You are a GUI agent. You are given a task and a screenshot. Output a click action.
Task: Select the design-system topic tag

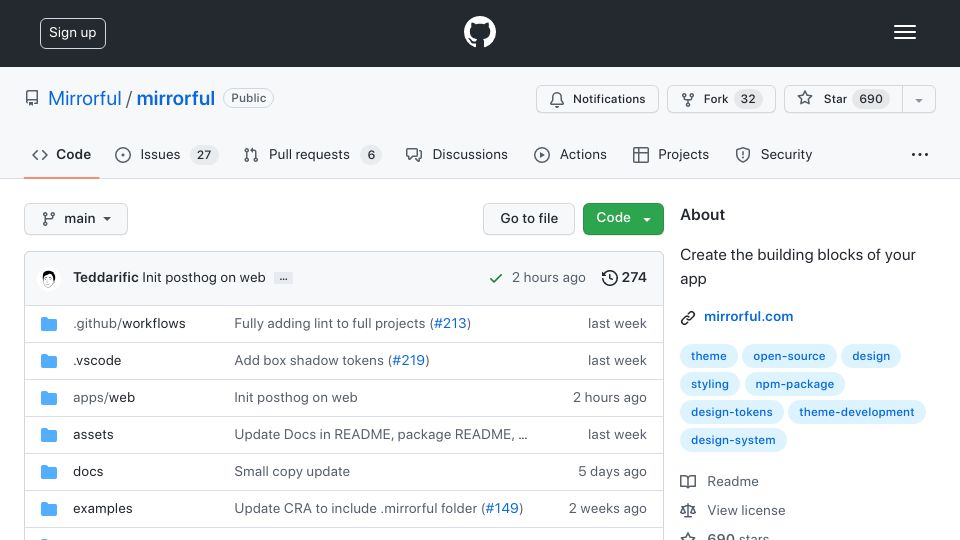point(733,441)
